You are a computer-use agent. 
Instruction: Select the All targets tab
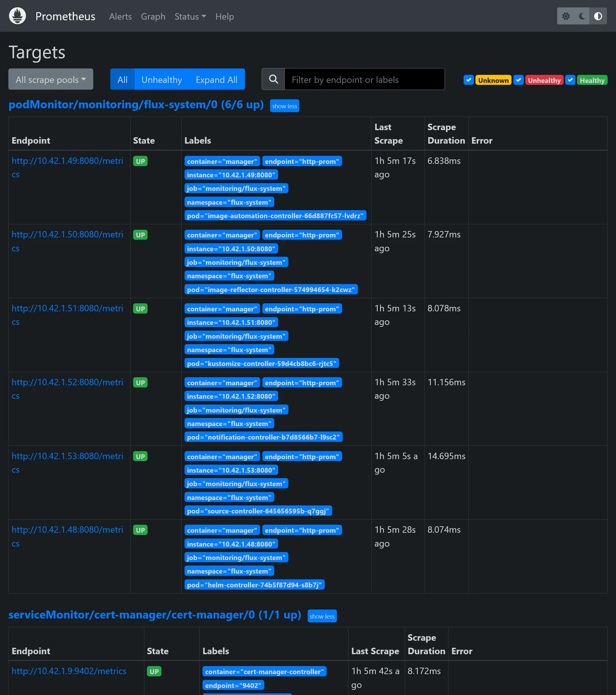click(122, 79)
